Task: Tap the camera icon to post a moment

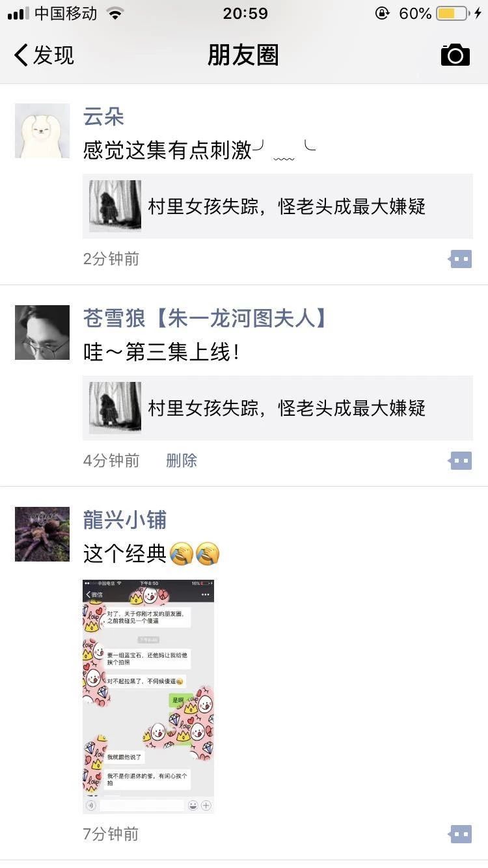Action: coord(455,55)
